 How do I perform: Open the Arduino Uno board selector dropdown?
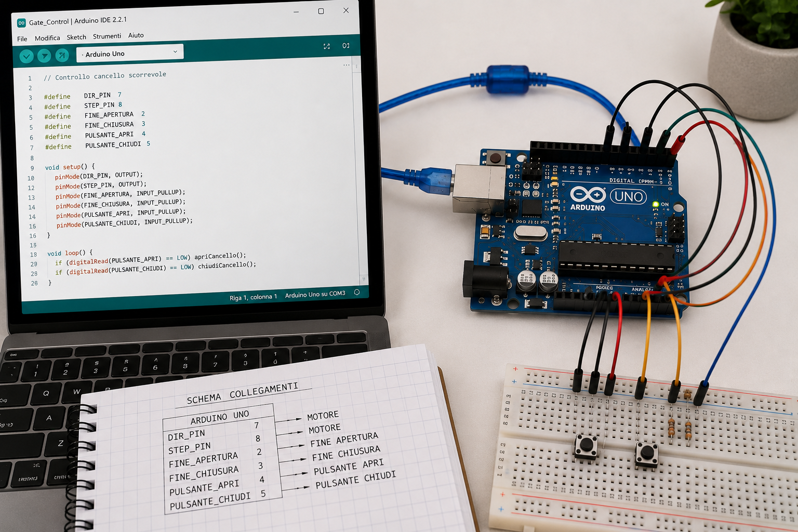click(130, 53)
